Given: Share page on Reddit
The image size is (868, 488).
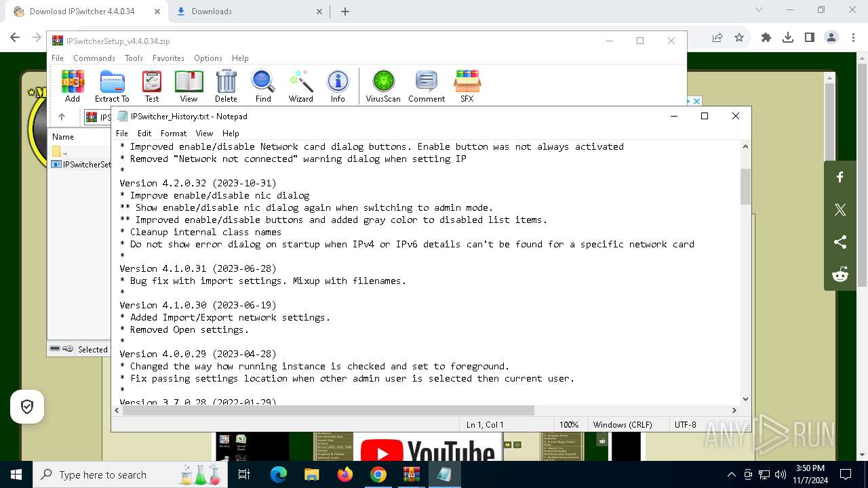Looking at the screenshot, I should coord(840,274).
